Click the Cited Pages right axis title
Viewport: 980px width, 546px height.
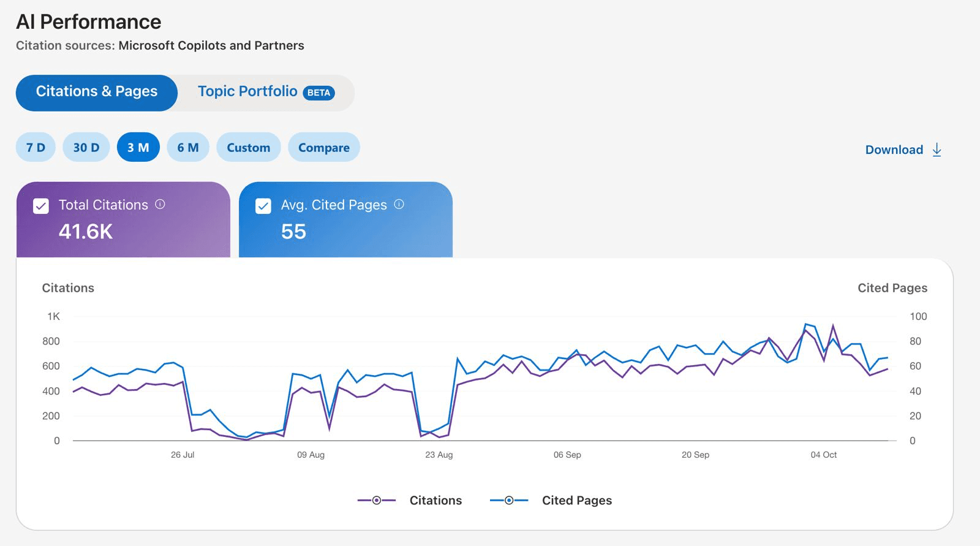[892, 288]
